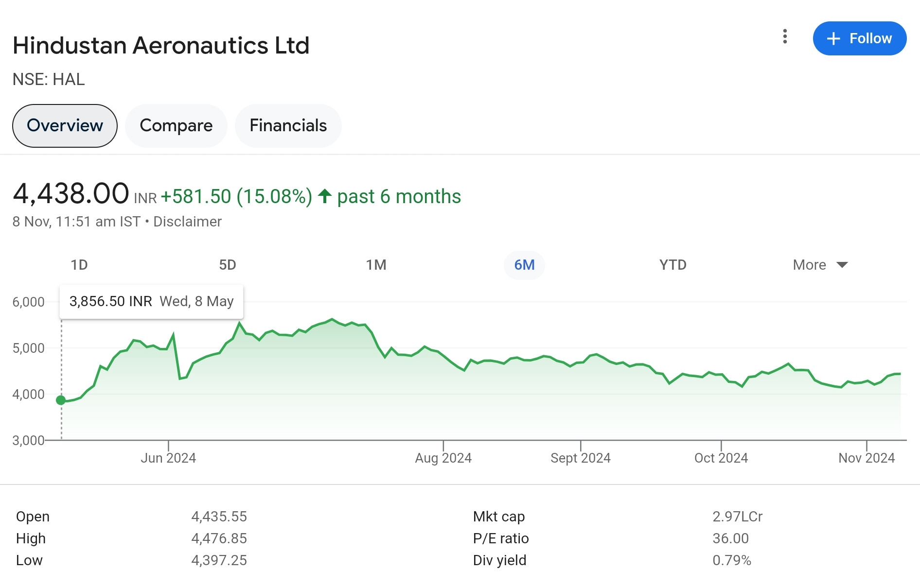Click the 8 Nov, 11:51 am IST timestamp
The height and width of the screenshot is (588, 920).
[76, 222]
